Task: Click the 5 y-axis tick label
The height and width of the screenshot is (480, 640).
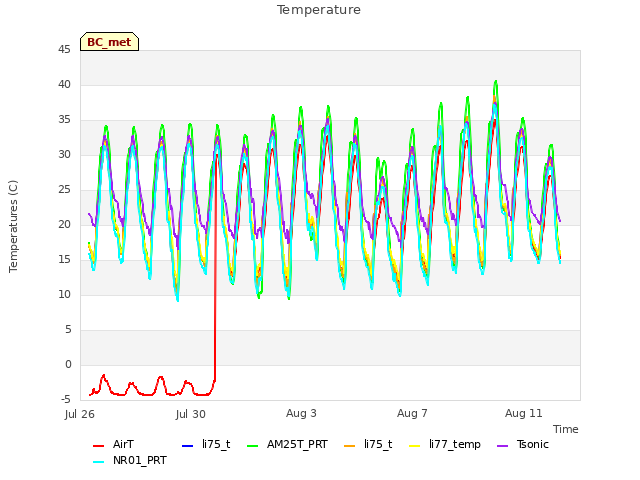Action: coord(68,329)
